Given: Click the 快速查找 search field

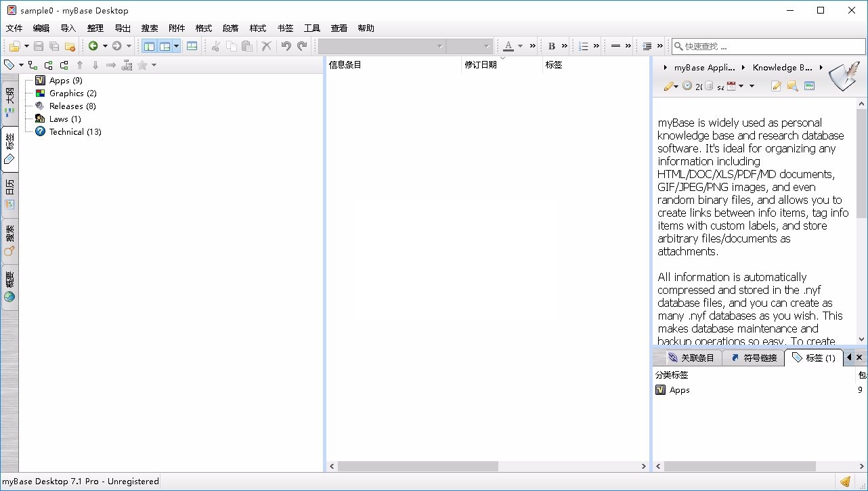Looking at the screenshot, I should (765, 46).
